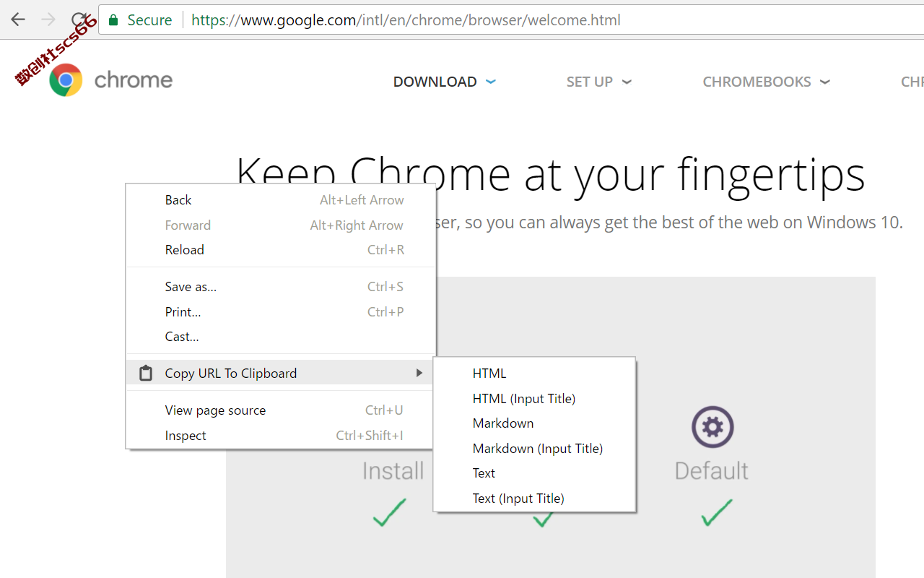Image resolution: width=924 pixels, height=578 pixels.
Task: Click the Chrome logo icon
Action: coord(66,80)
